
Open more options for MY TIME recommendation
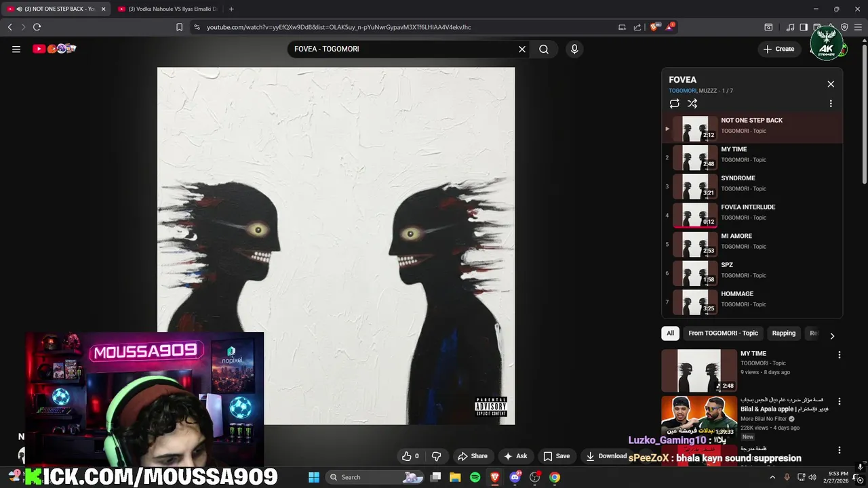(x=839, y=355)
